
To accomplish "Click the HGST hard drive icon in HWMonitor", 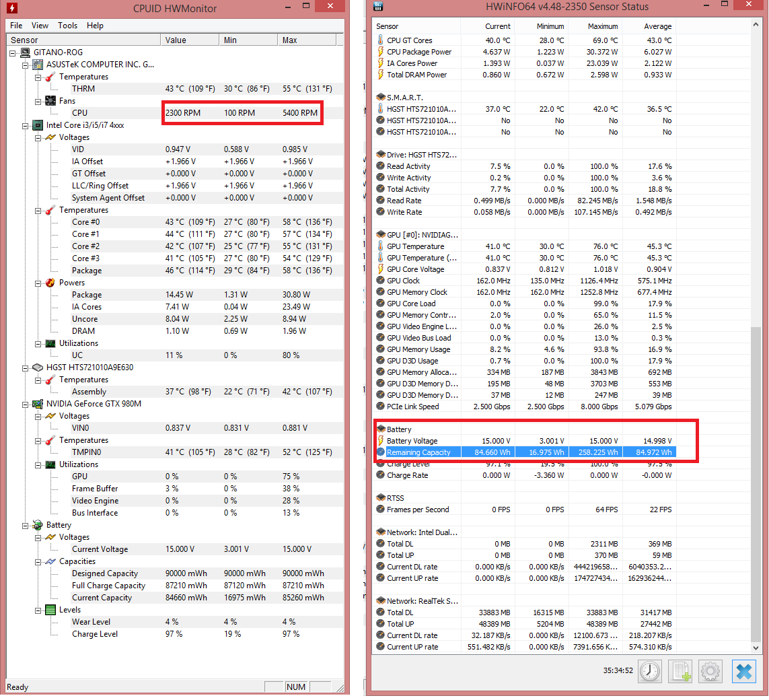I will pyautogui.click(x=38, y=368).
